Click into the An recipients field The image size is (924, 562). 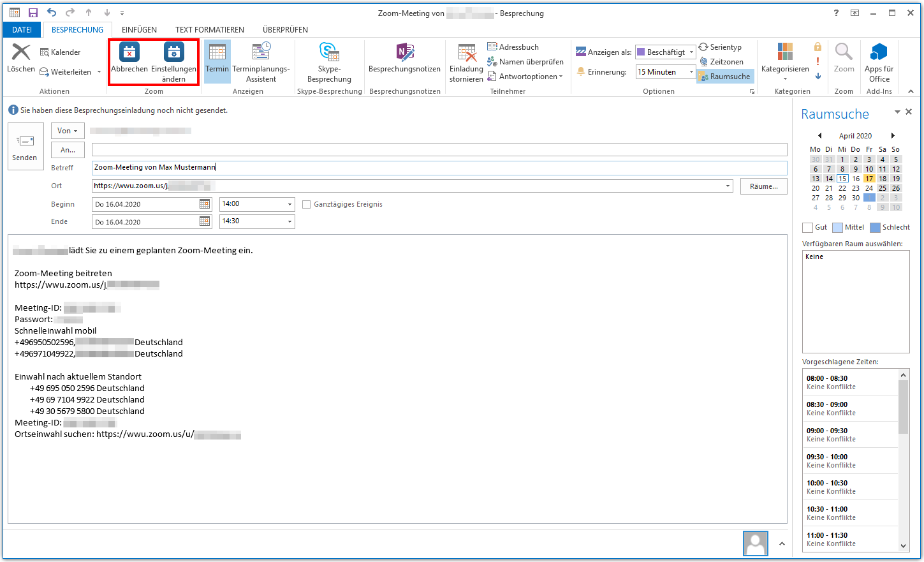point(439,150)
